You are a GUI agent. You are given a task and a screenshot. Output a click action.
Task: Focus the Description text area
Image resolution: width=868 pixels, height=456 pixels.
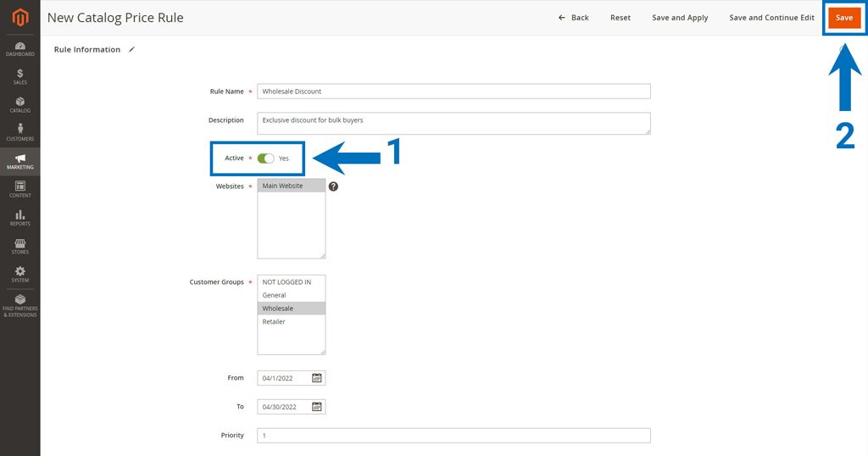point(454,124)
